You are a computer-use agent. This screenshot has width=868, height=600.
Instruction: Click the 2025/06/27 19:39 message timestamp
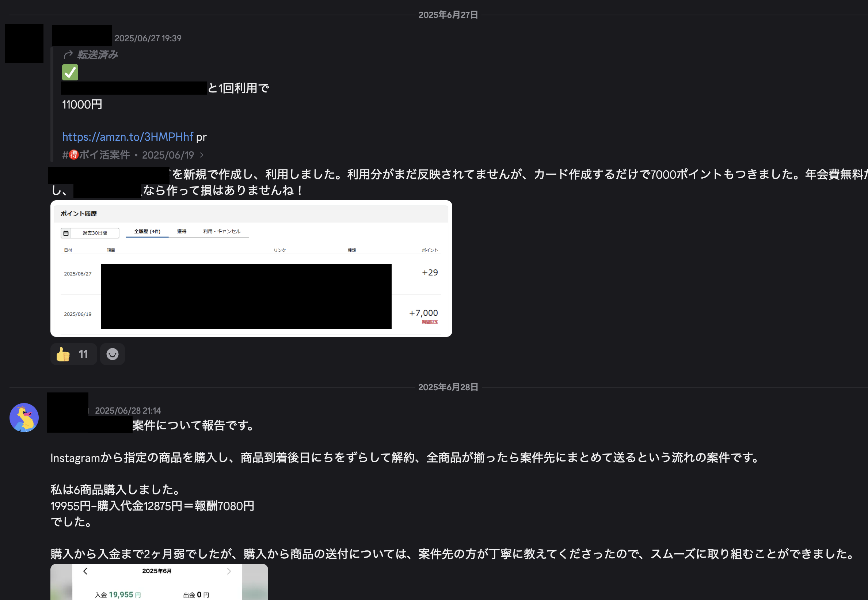pos(148,38)
